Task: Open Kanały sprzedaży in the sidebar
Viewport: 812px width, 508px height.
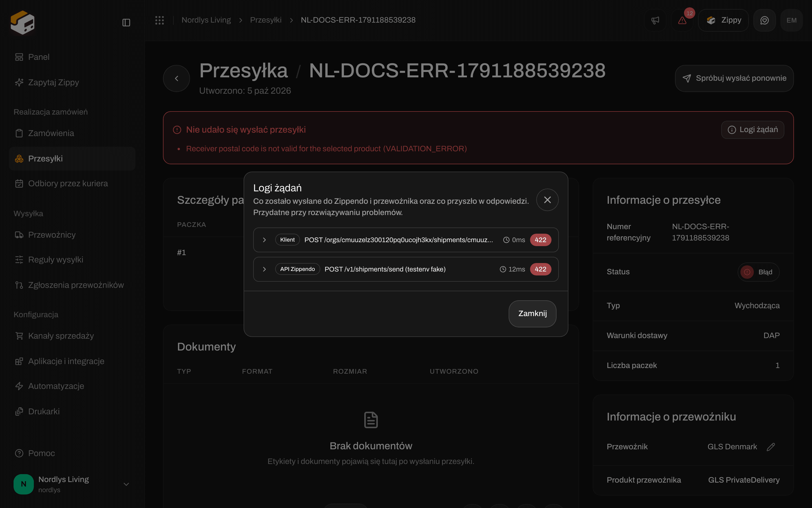Action: coord(72,336)
